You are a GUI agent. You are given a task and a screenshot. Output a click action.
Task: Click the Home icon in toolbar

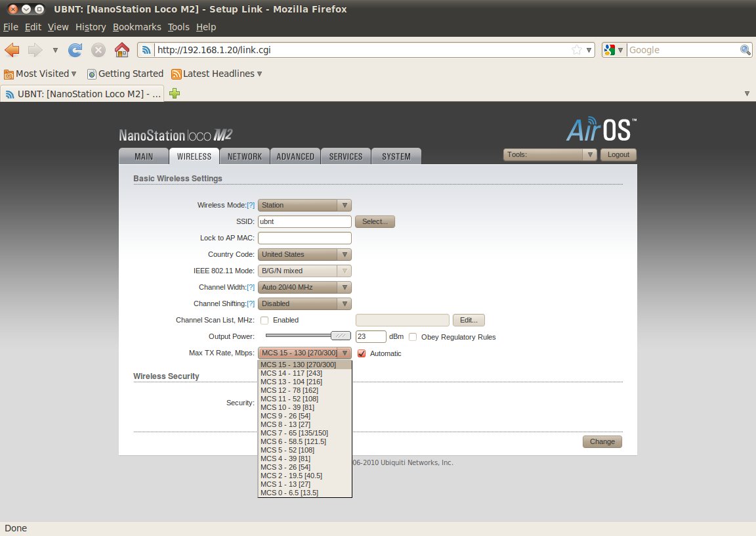click(121, 50)
